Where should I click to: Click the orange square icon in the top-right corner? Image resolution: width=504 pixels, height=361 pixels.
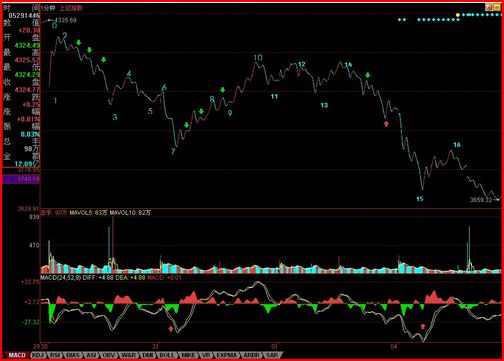[x=498, y=7]
